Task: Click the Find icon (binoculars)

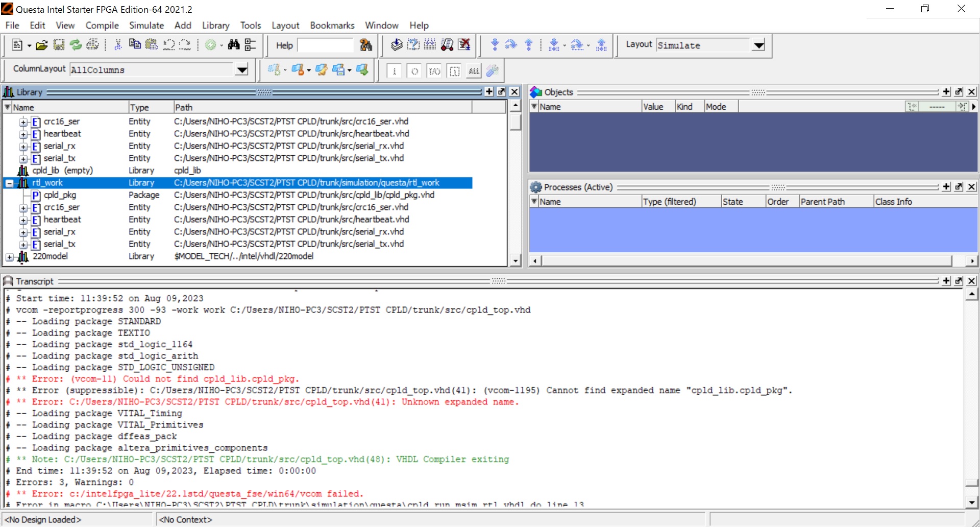Action: click(233, 45)
